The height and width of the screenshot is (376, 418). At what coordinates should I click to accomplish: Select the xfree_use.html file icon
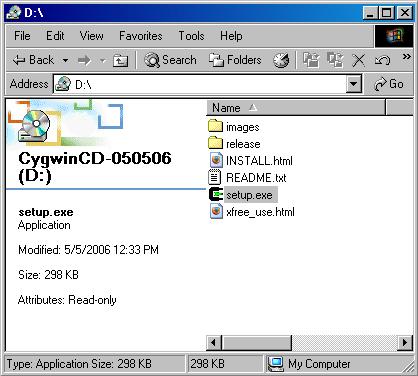(x=216, y=211)
